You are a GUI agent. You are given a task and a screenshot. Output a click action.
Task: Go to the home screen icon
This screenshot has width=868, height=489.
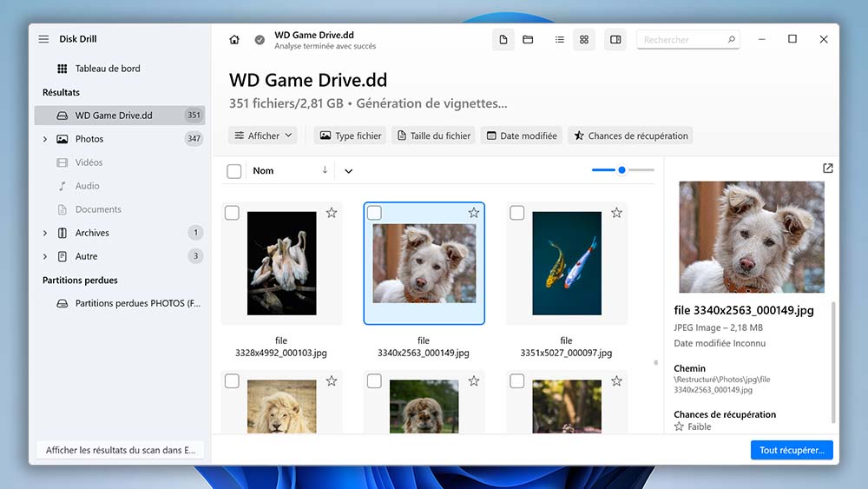[x=234, y=39]
